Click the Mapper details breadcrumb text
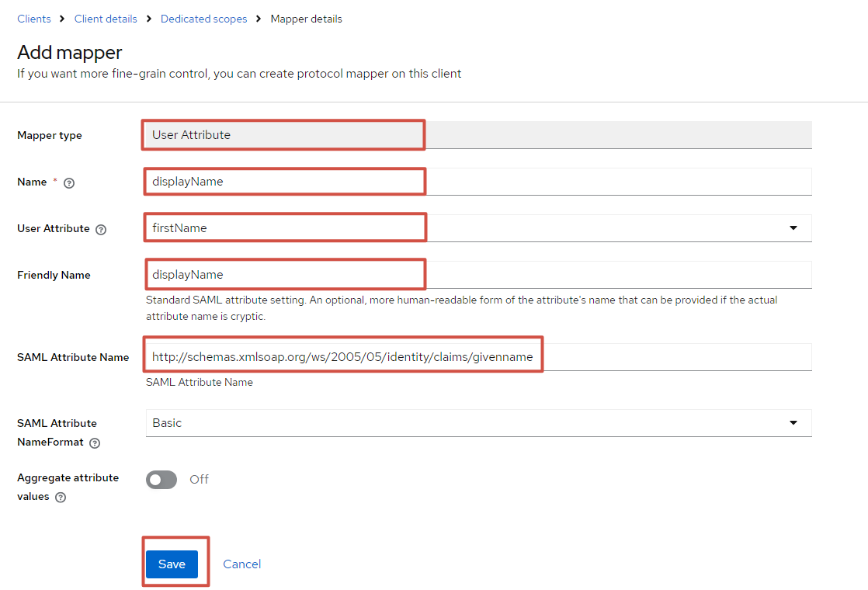 [306, 19]
